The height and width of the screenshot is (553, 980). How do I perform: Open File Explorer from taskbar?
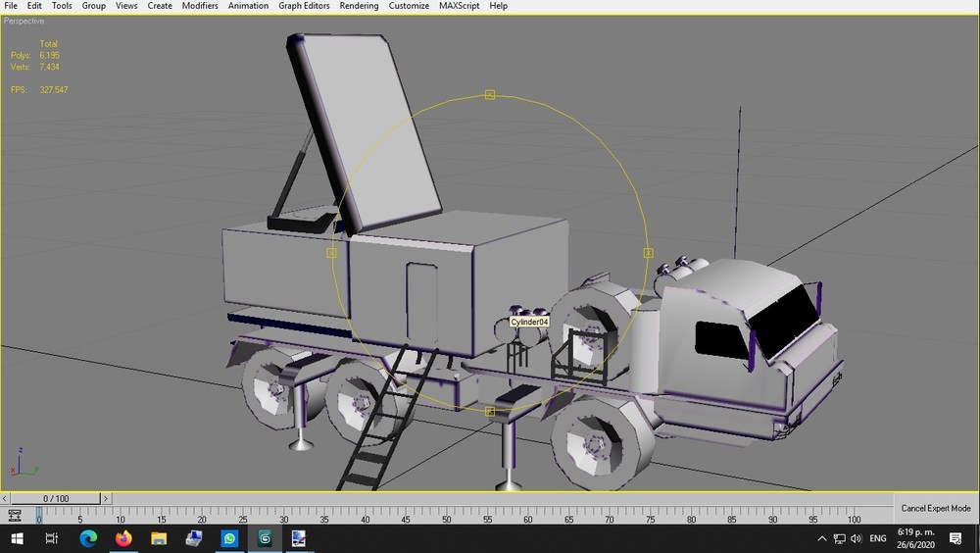(159, 538)
